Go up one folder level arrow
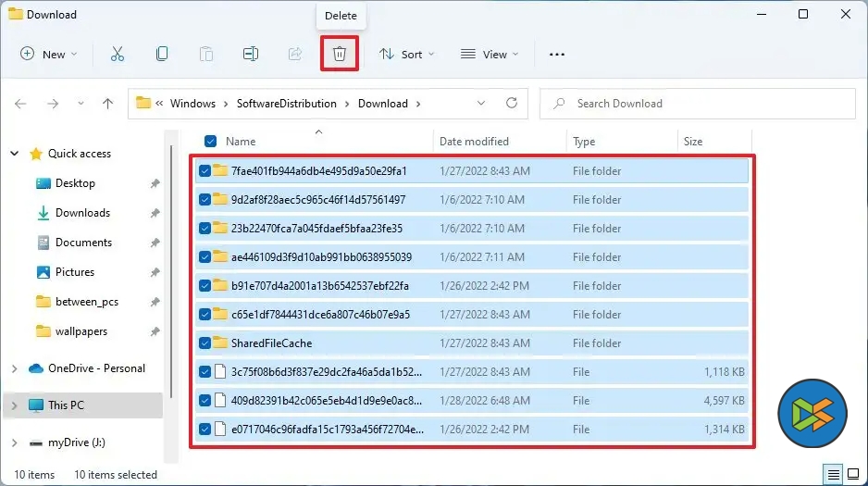Image resolution: width=868 pixels, height=486 pixels. [107, 104]
